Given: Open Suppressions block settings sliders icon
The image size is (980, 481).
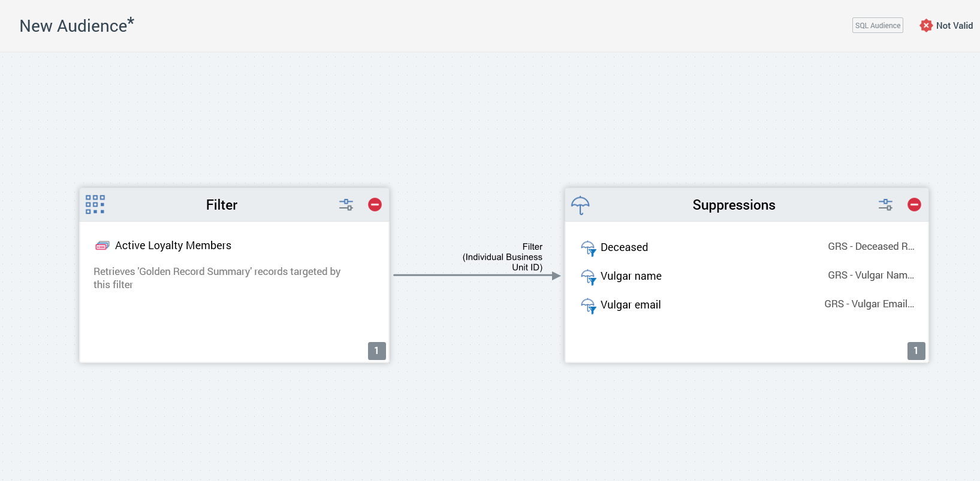Looking at the screenshot, I should click(x=885, y=205).
